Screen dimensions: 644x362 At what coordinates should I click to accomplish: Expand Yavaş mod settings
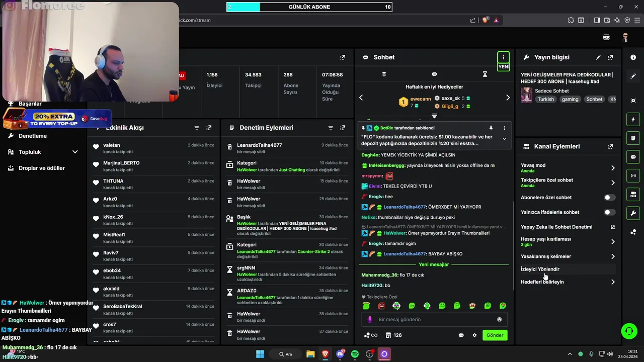613,168
